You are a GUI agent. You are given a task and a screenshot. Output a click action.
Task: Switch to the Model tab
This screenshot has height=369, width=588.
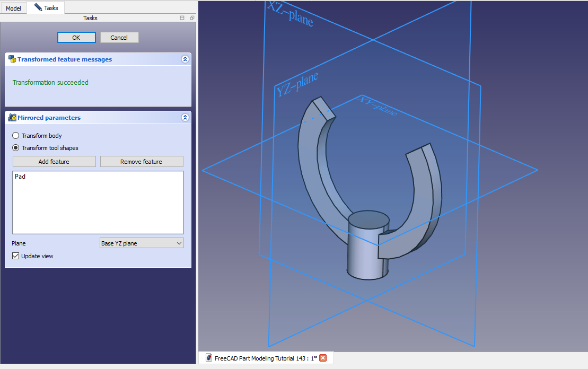[x=13, y=8]
